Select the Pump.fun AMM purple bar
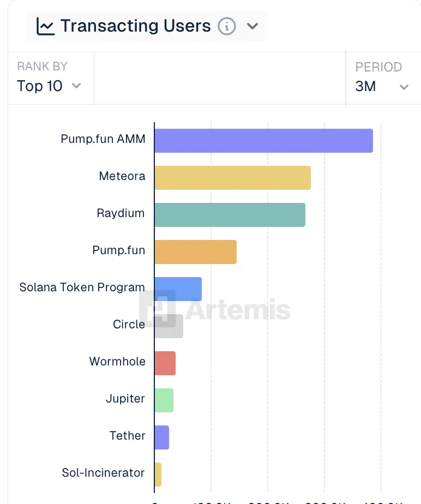The image size is (421, 504). [263, 141]
